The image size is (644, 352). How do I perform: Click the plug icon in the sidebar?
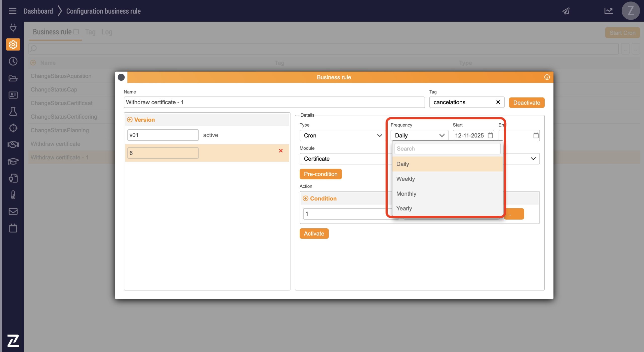(13, 28)
